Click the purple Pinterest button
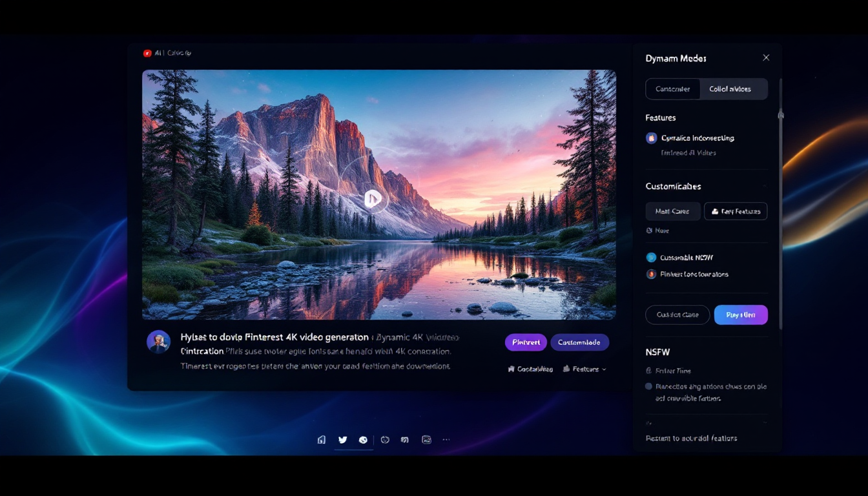The image size is (868, 496). click(526, 342)
